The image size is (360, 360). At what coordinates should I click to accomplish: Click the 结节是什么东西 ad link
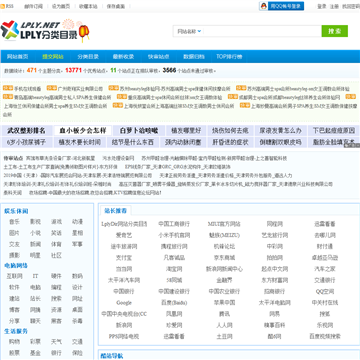point(133,142)
